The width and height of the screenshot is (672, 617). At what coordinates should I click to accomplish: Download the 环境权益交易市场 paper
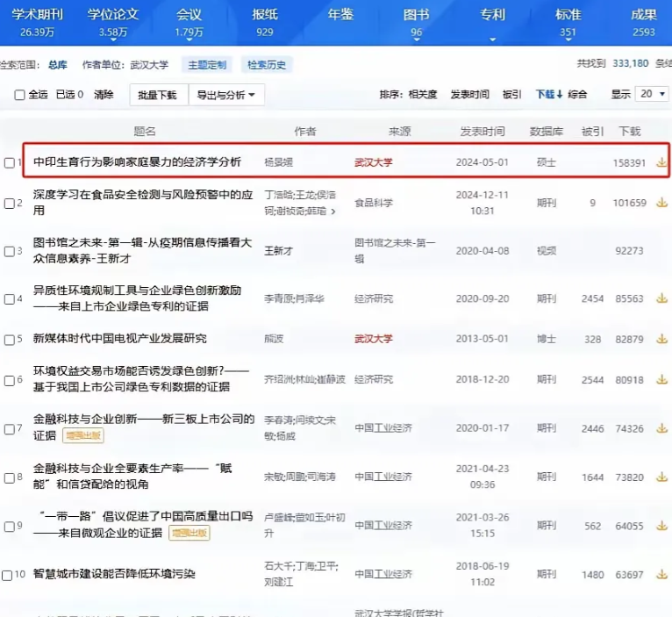661,379
